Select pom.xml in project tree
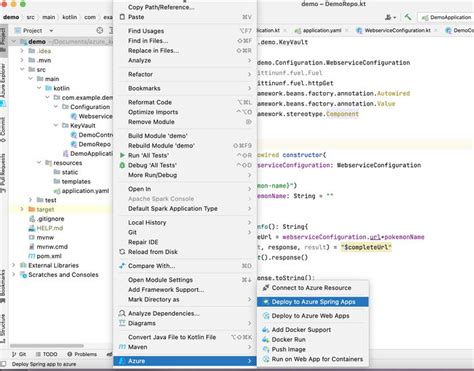Viewport: 474px width, 371px height. 45,256
